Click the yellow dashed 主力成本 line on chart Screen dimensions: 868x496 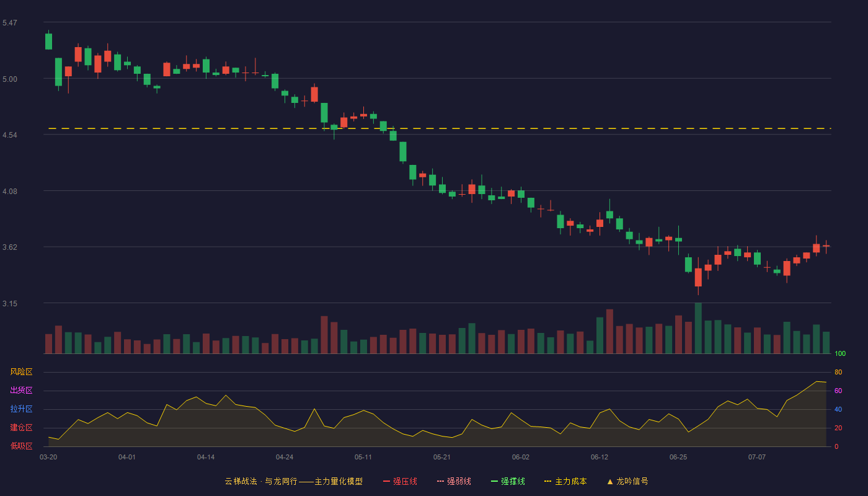coord(439,128)
